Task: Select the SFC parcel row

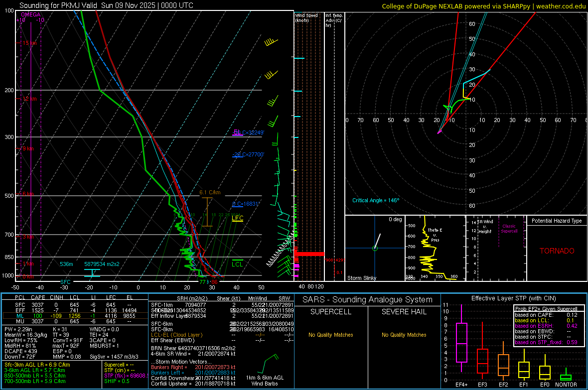Action: [x=74, y=305]
